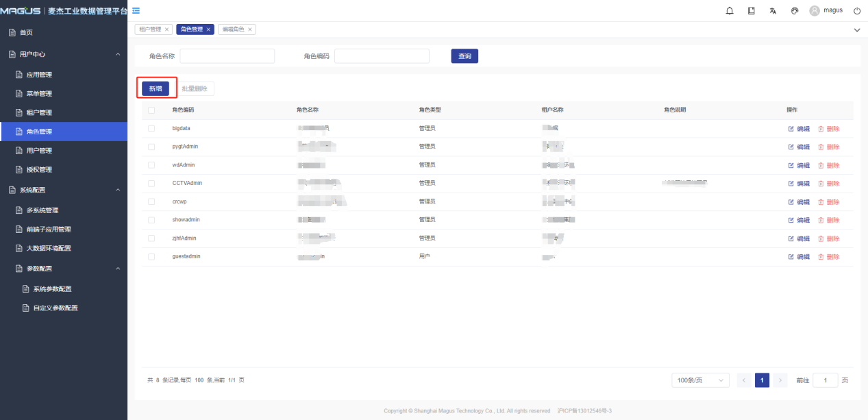Image resolution: width=868 pixels, height=420 pixels.
Task: Click delete icon for guestadmin row
Action: point(821,256)
